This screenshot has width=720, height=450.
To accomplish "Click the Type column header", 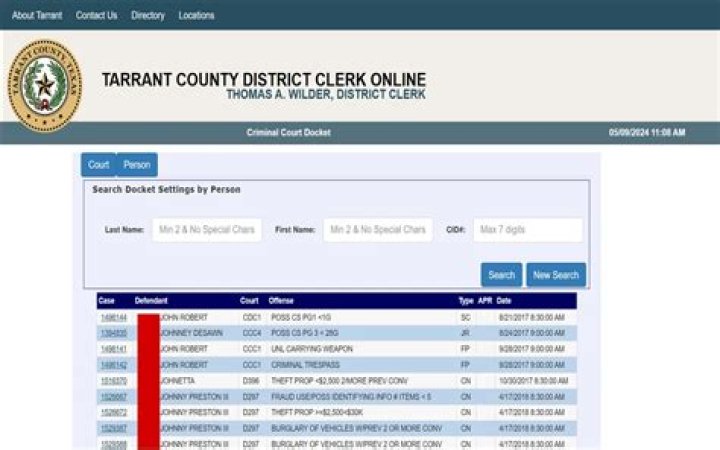I will pyautogui.click(x=466, y=301).
